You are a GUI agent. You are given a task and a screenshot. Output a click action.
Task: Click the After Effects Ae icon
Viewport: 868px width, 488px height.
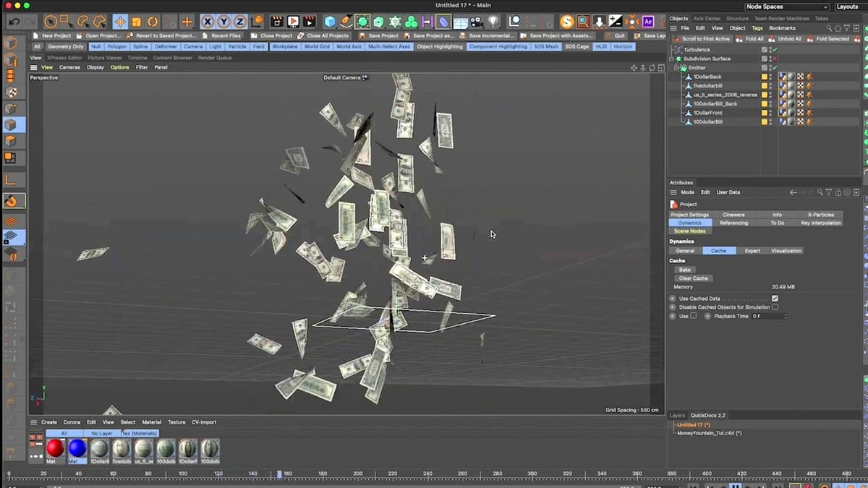[648, 22]
